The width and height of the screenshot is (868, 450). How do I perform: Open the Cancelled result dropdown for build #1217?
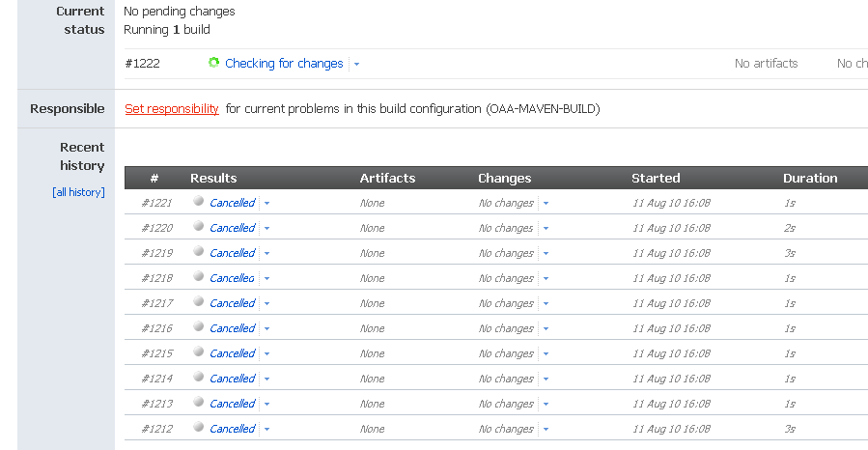pyautogui.click(x=266, y=303)
